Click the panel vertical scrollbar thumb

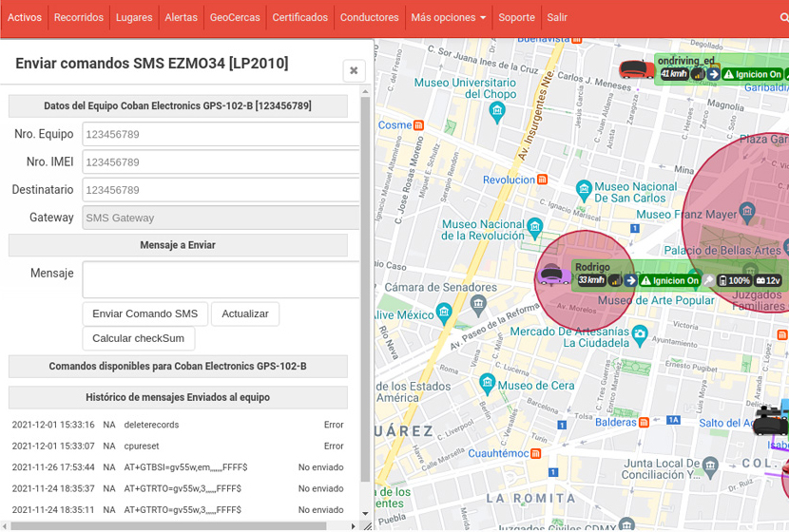[365, 290]
